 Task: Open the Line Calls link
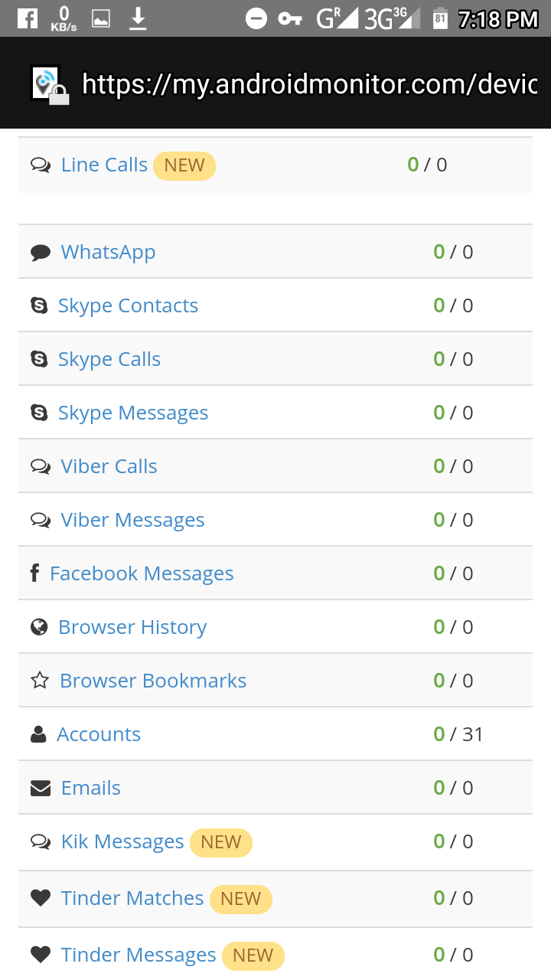click(104, 165)
